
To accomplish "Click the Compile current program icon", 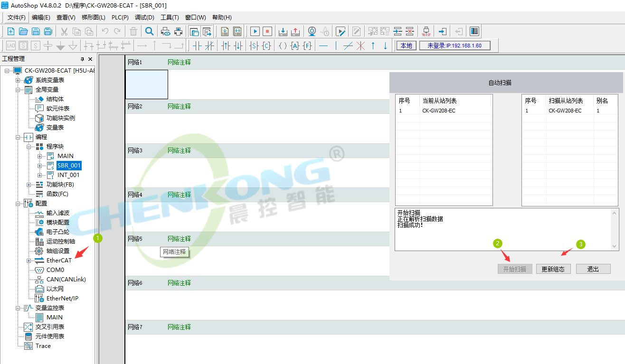I will 225,31.
